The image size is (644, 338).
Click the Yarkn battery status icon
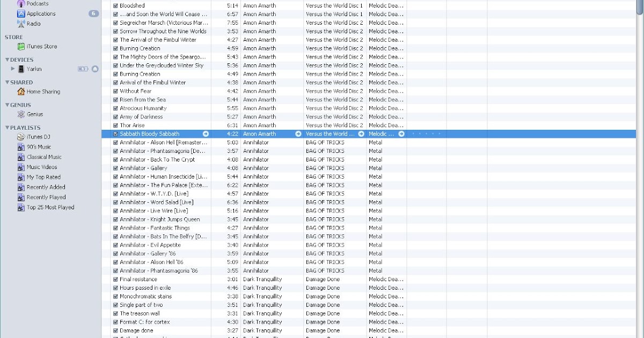coord(83,69)
